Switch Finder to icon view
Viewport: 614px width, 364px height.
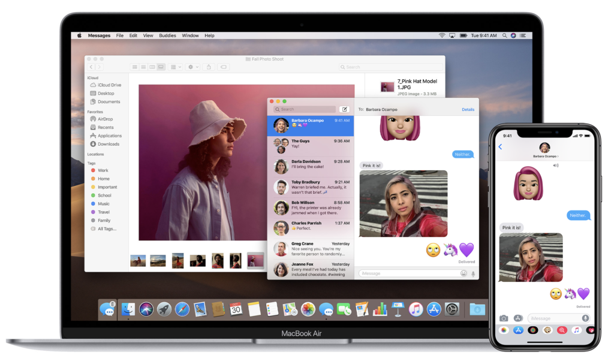pyautogui.click(x=135, y=67)
